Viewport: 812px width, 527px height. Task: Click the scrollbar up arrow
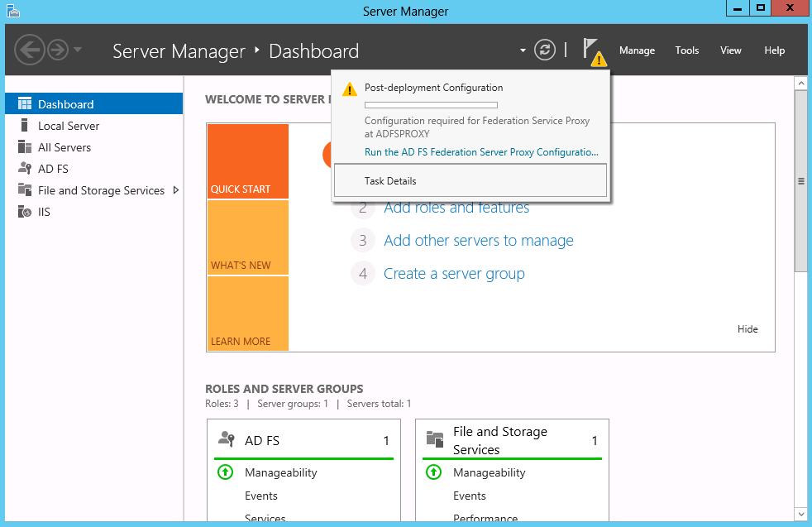pyautogui.click(x=801, y=83)
